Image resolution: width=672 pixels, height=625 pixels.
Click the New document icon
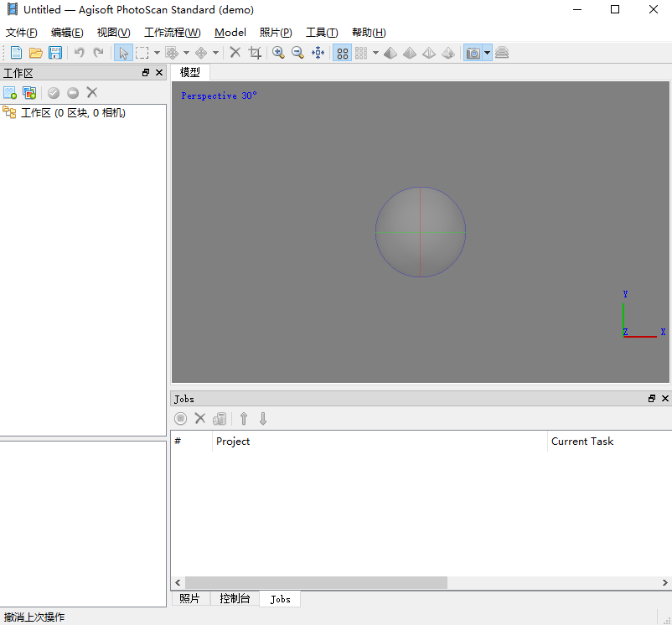(x=16, y=53)
